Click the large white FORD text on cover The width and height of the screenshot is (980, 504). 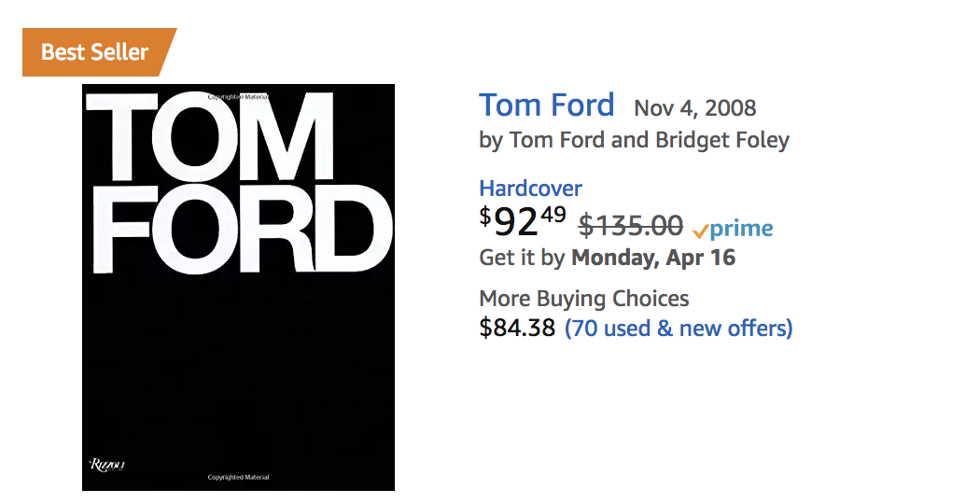[x=244, y=229]
